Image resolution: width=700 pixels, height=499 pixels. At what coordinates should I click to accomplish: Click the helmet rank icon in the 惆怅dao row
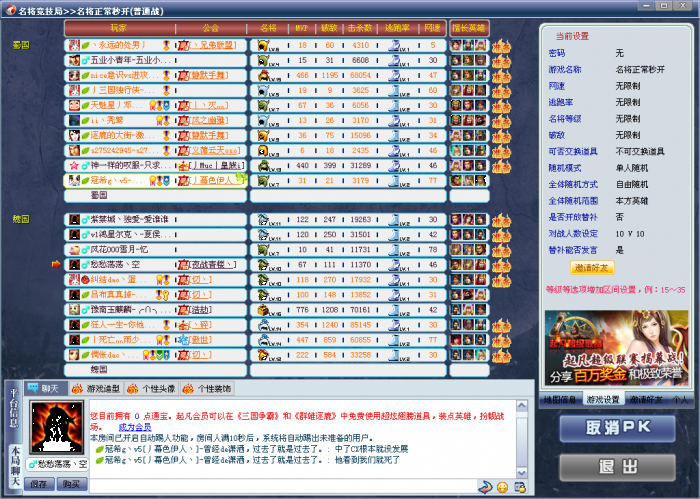point(263,355)
